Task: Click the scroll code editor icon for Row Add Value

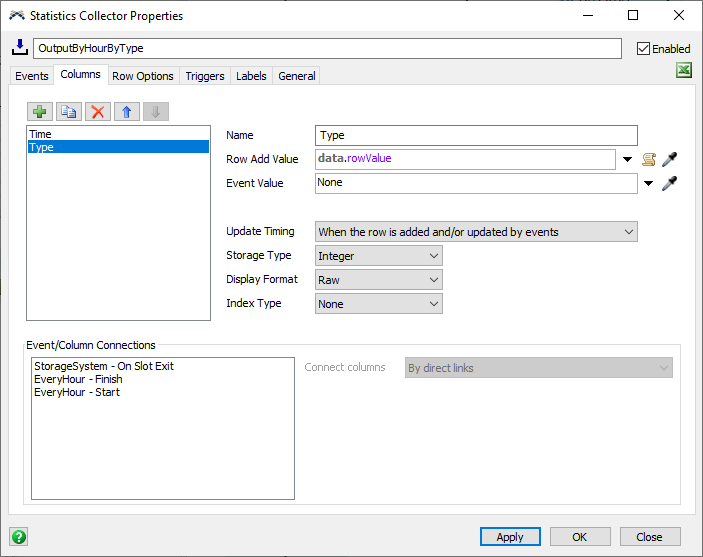Action: (x=649, y=159)
